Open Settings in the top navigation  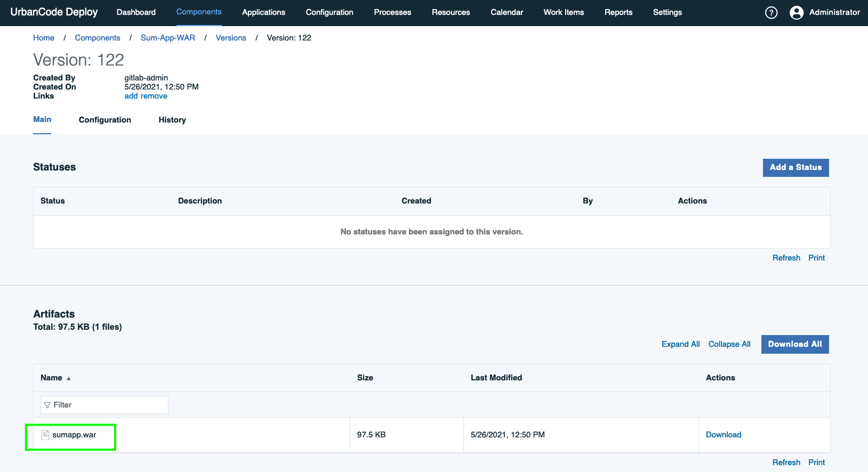click(668, 12)
